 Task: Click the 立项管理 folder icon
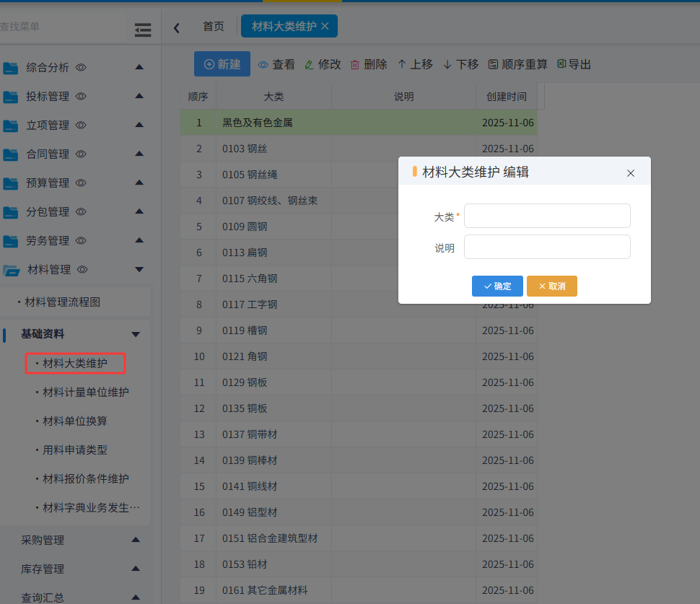[10, 126]
